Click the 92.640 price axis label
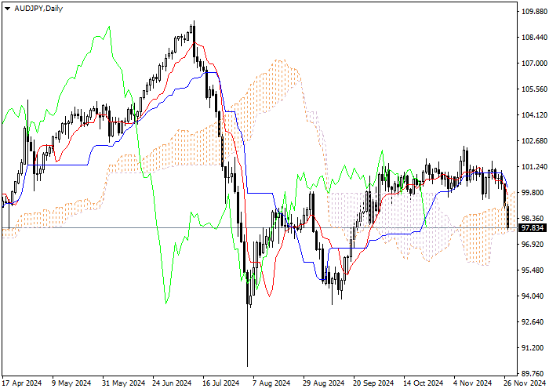This screenshot has height=392, width=549. coord(533,322)
